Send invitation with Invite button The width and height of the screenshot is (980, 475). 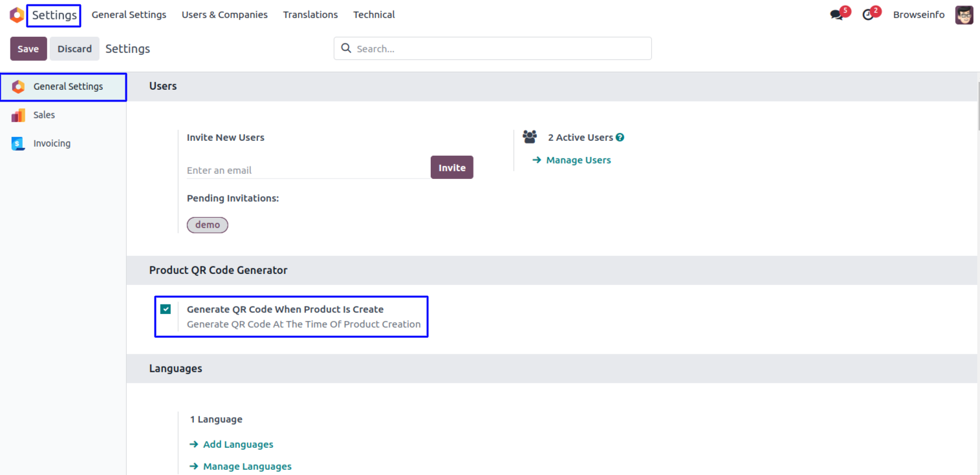point(452,167)
